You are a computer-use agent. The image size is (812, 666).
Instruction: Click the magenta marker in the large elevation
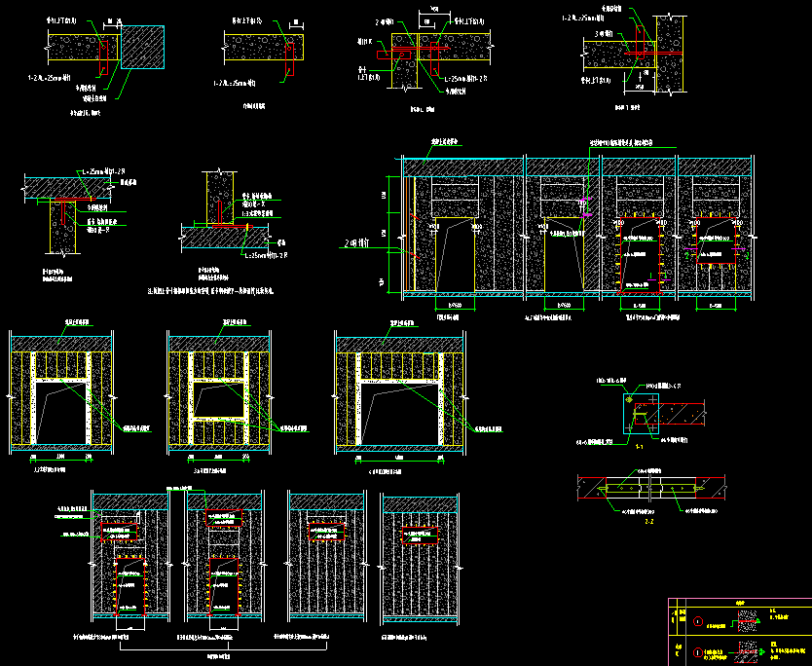(585, 199)
